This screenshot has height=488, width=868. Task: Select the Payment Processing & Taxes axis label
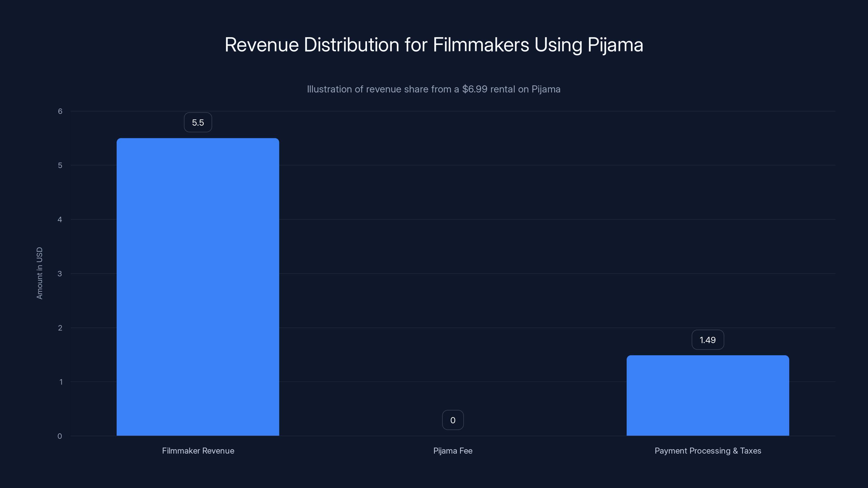[x=708, y=451]
